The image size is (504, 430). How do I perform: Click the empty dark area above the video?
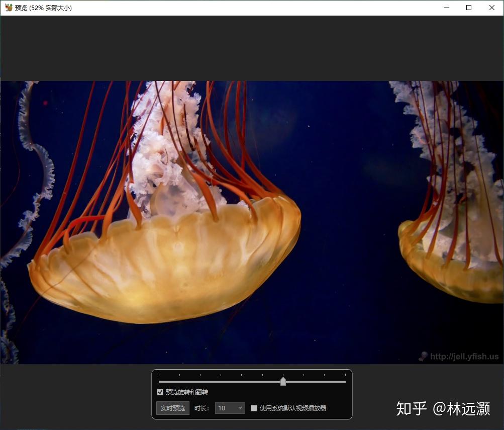pyautogui.click(x=251, y=48)
